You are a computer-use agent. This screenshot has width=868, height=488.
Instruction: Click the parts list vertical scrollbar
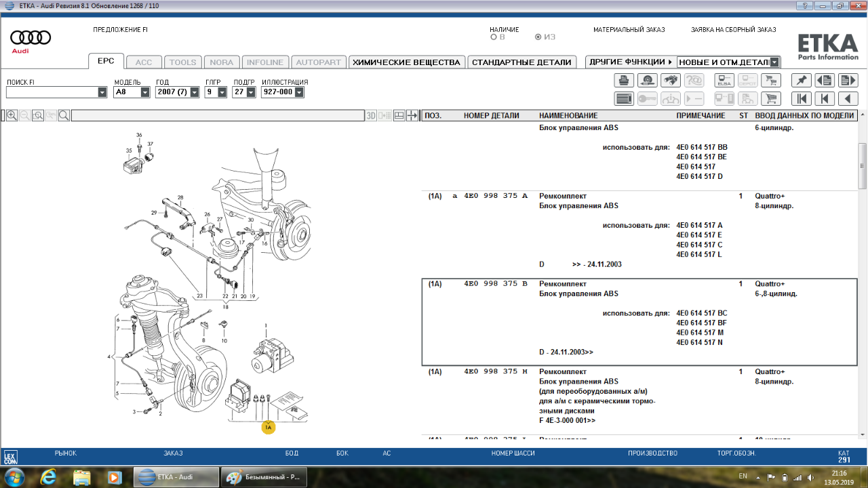coord(863,165)
